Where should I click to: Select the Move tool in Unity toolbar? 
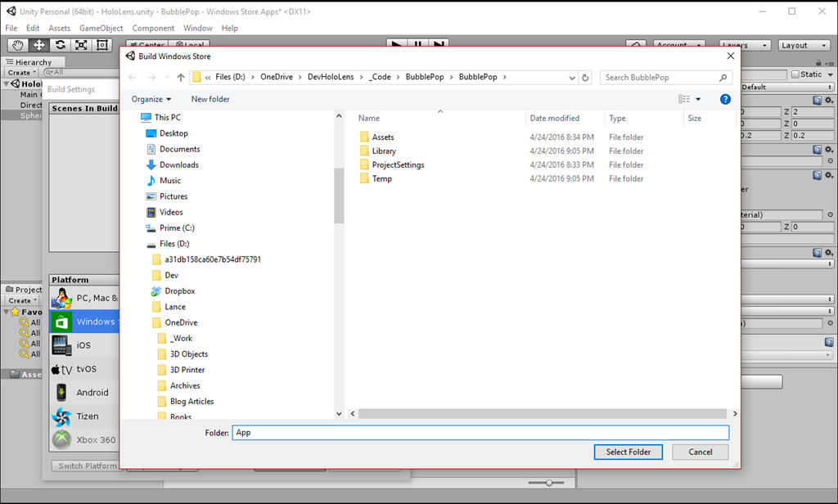click(x=39, y=45)
